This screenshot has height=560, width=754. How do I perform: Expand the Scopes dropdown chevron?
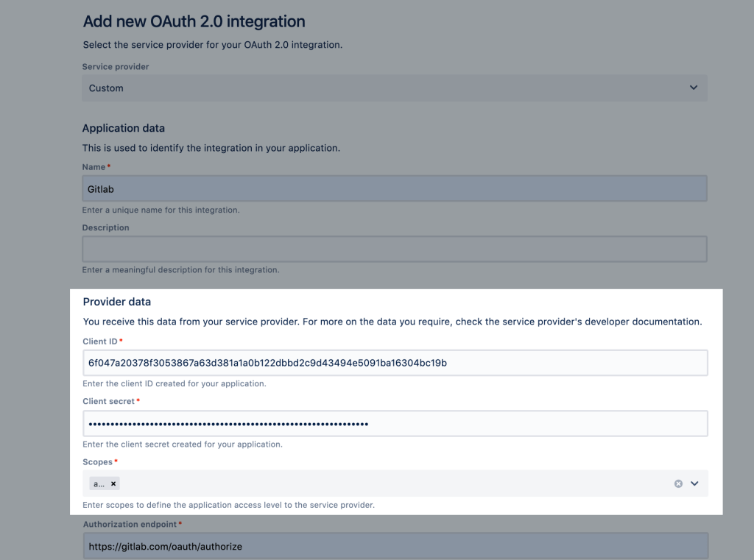click(694, 483)
